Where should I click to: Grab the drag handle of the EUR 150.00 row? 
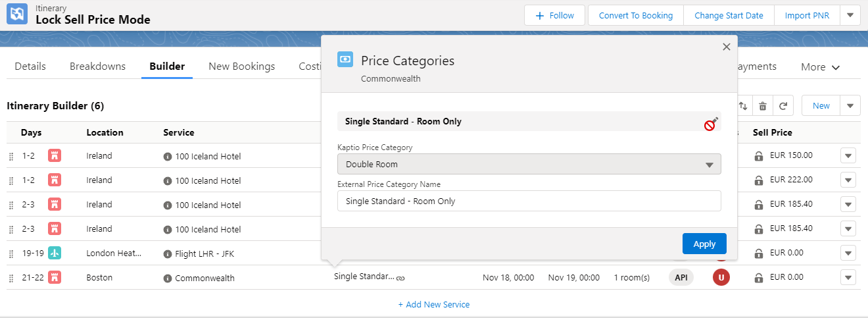point(11,157)
